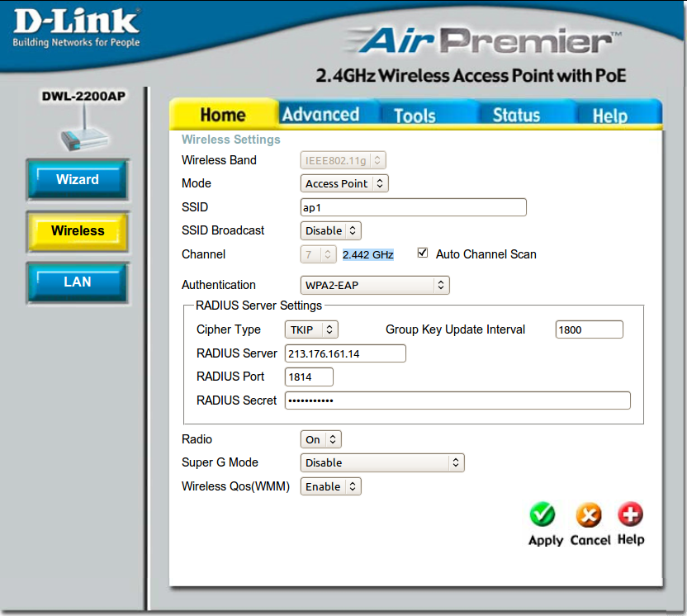Viewport: 687px width, 616px height.
Task: Change the Radio On dropdown
Action: coord(320,439)
